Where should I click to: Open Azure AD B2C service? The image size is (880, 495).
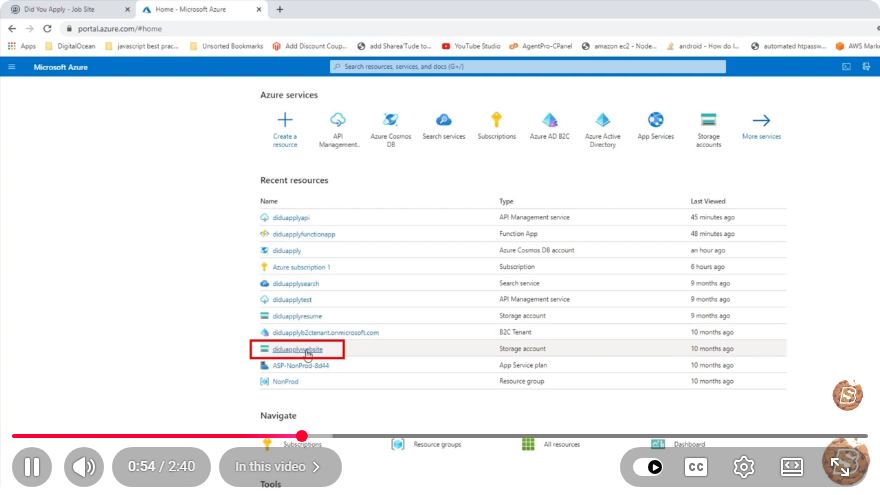click(549, 126)
